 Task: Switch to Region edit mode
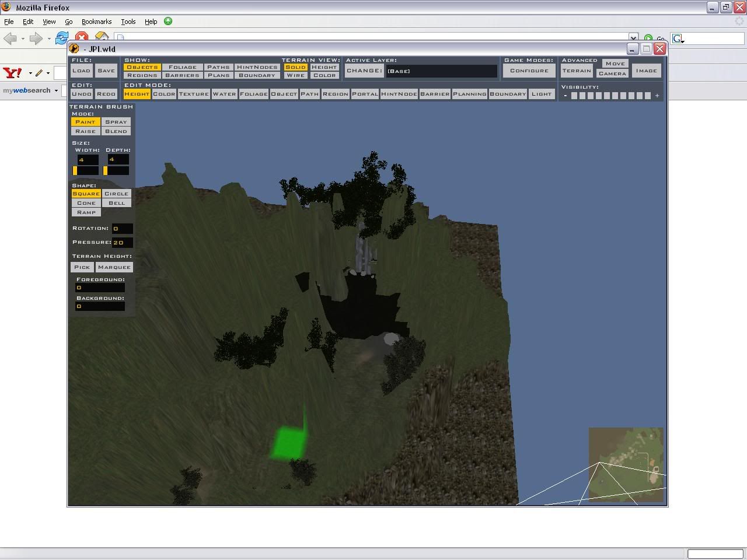[x=335, y=94]
